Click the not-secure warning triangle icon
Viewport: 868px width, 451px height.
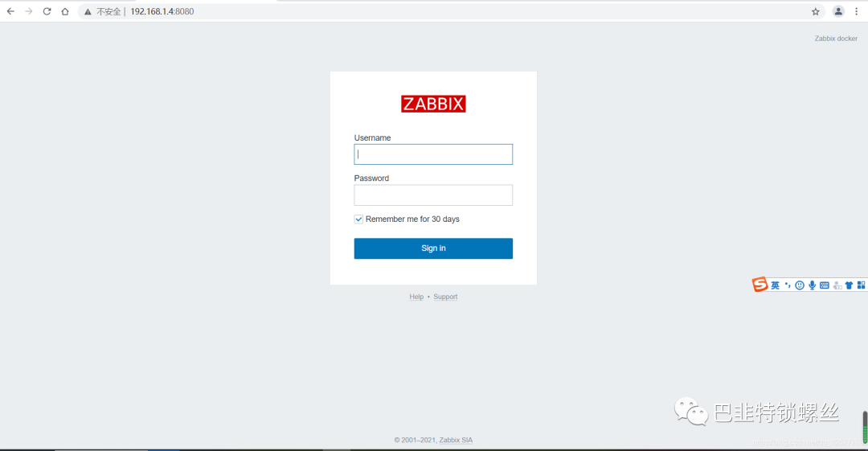click(x=88, y=11)
